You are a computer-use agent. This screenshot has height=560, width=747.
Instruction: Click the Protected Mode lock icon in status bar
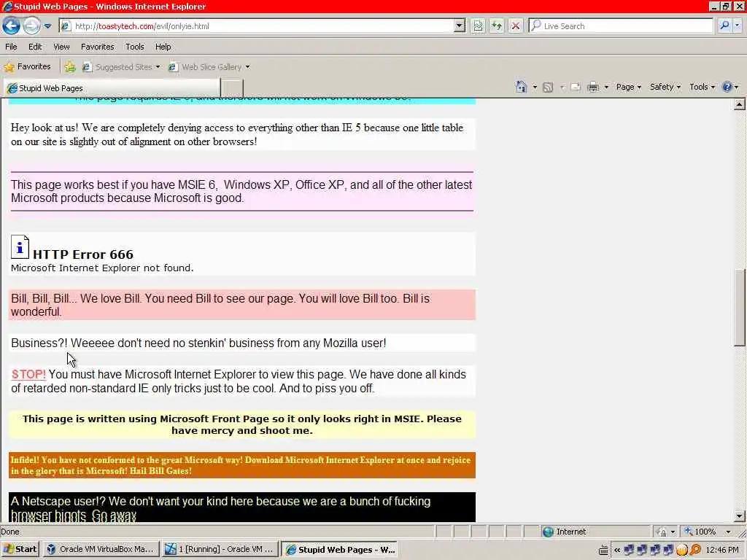coord(661,532)
